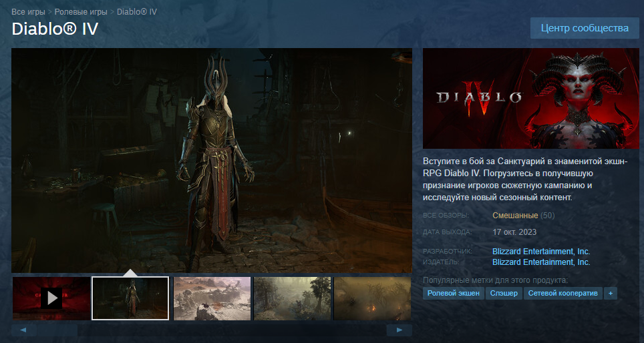The width and height of the screenshot is (644, 343).
Task: Select Сетевой кооператив tag
Action: pos(563,294)
